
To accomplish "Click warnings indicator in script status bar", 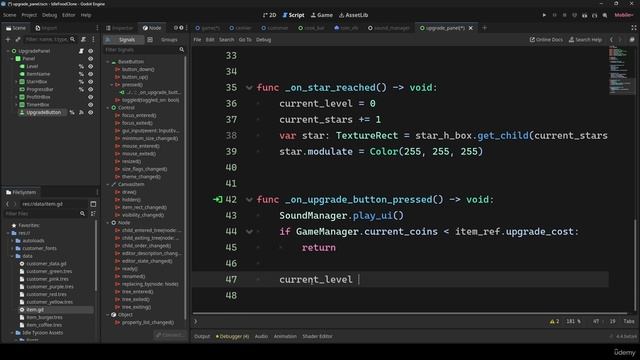I will pyautogui.click(x=554, y=322).
